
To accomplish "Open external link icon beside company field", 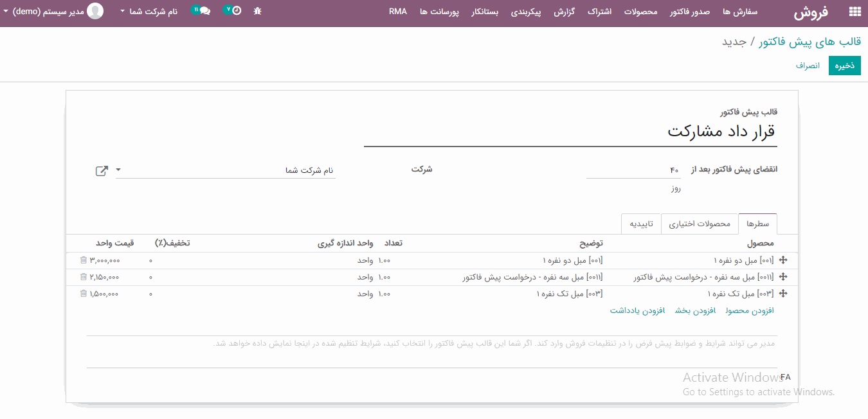I will click(x=102, y=171).
